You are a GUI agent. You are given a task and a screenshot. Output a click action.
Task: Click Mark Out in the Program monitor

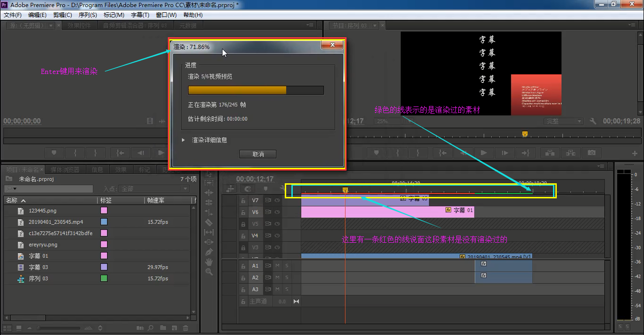tap(419, 153)
